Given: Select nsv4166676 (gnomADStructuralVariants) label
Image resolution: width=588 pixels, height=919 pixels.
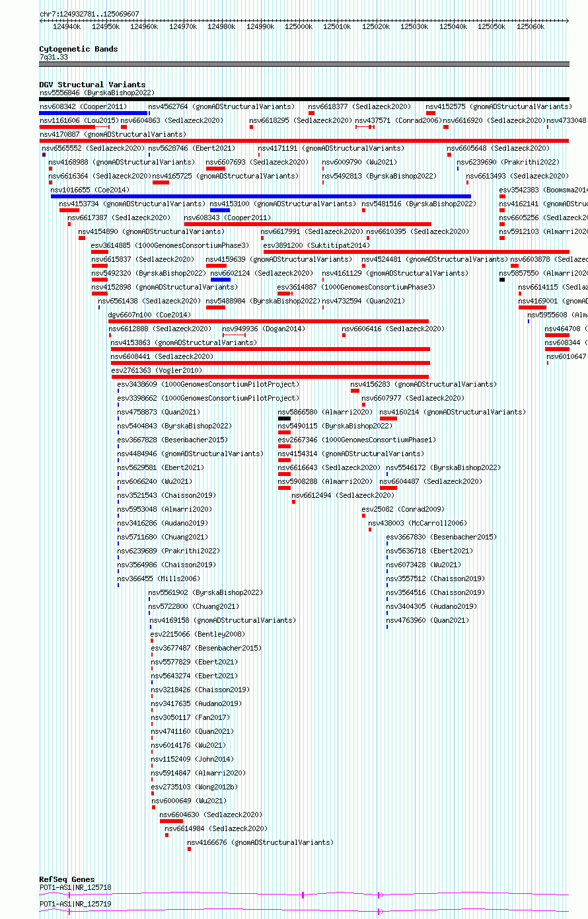Looking at the screenshot, I should [x=260, y=843].
